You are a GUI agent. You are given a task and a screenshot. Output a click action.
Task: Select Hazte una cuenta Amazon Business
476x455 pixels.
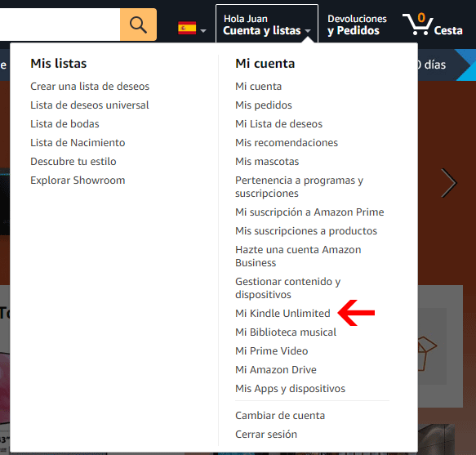click(x=298, y=256)
